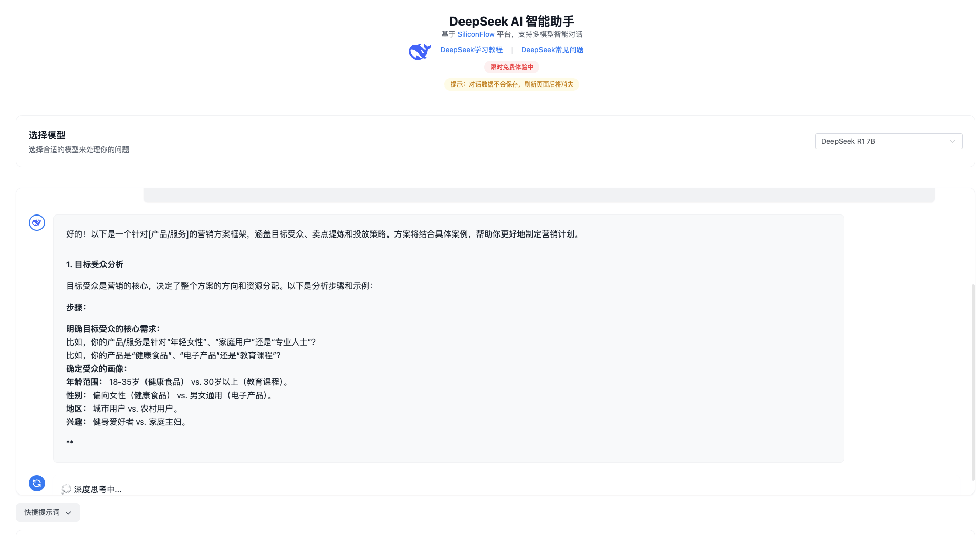
Task: Click the 地区 城市用户 vs. 农村用户 line
Action: click(x=123, y=409)
